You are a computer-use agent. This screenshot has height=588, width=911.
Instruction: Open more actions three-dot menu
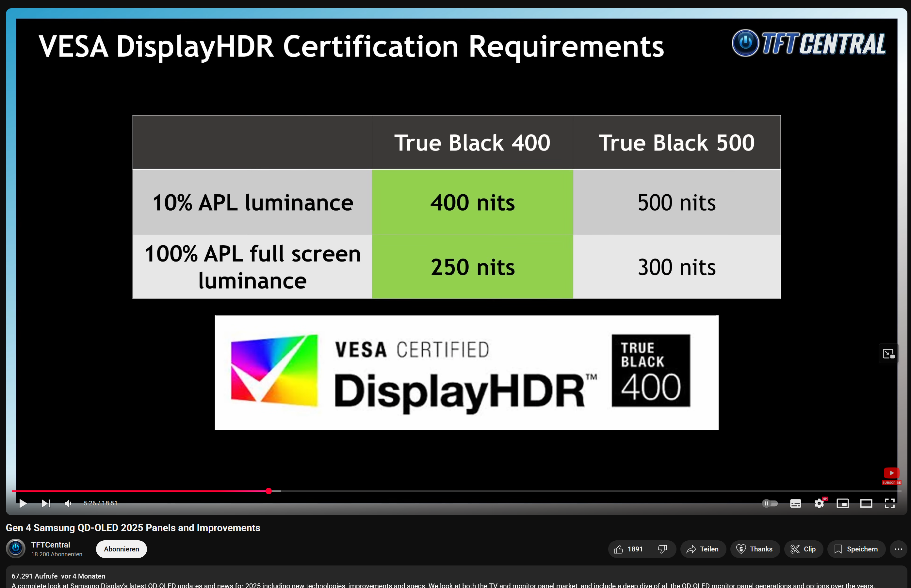[898, 549]
